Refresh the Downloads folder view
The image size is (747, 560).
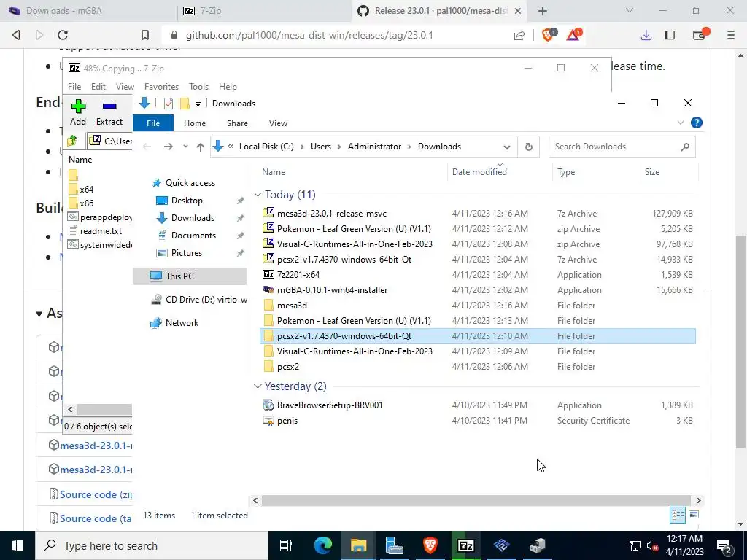coord(528,147)
